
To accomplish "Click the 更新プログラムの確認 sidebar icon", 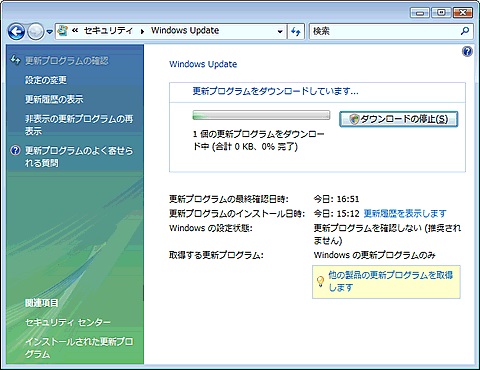I will pos(15,60).
